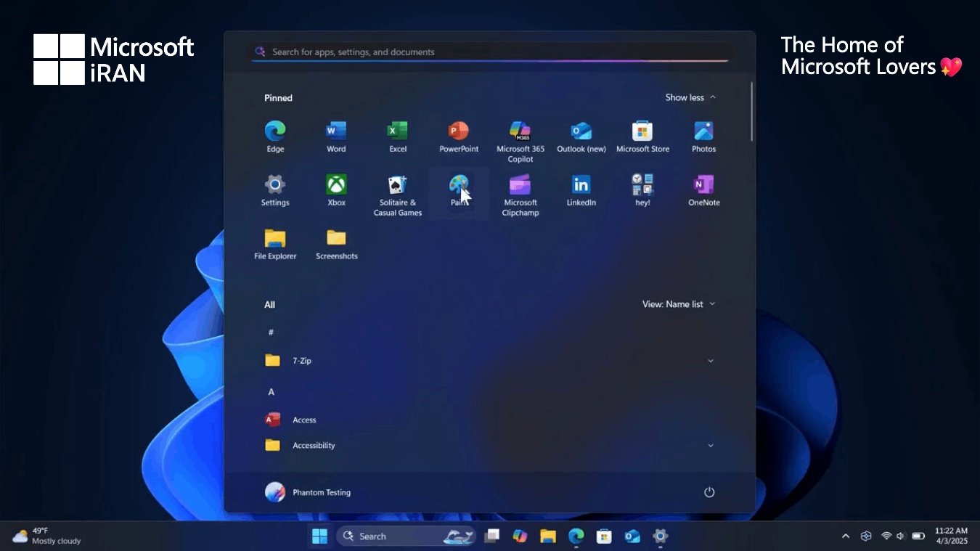Open pinned File Explorer
Image resolution: width=980 pixels, height=551 pixels.
click(x=275, y=245)
